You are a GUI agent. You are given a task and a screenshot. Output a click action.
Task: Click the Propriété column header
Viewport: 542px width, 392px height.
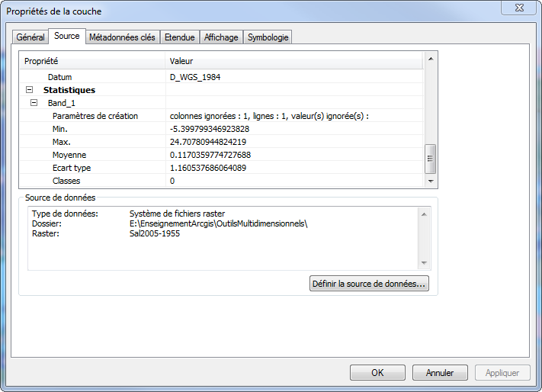click(x=91, y=60)
